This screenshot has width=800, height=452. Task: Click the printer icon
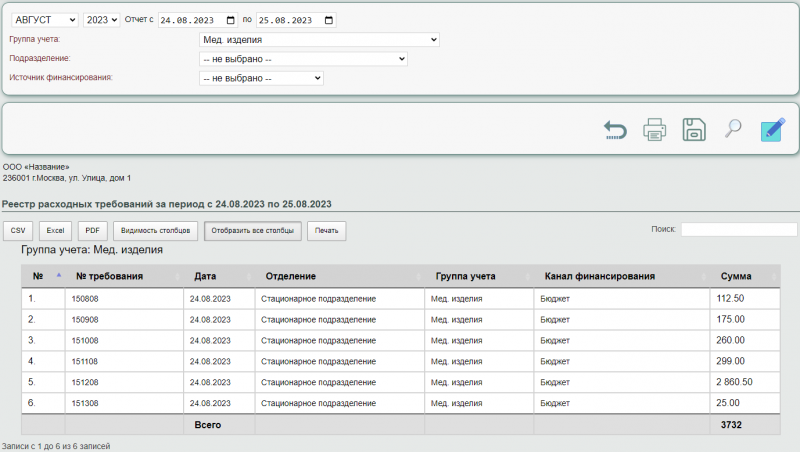654,129
